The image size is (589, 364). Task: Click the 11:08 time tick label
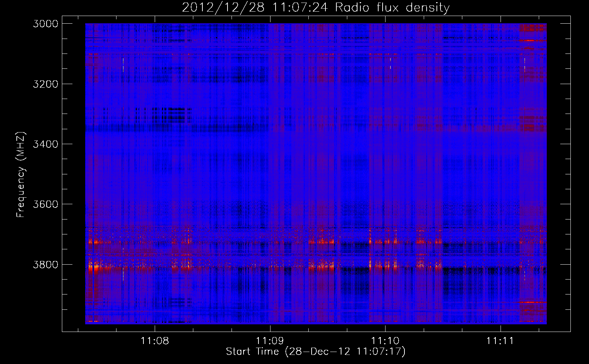tap(155, 341)
